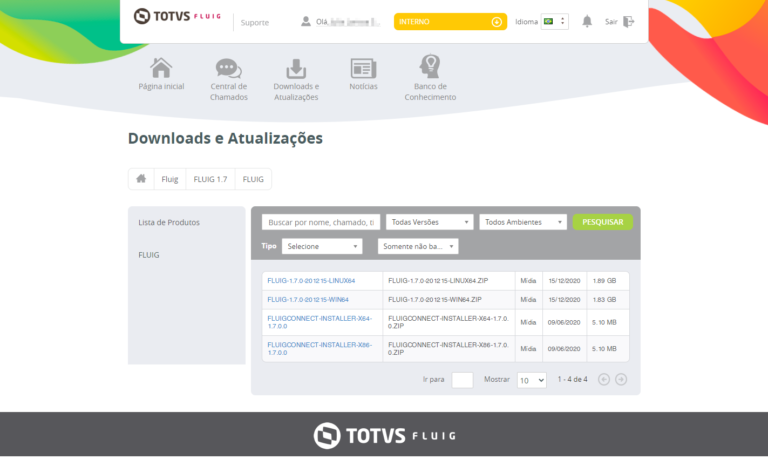Image resolution: width=768 pixels, height=459 pixels.
Task: Open FLUIG-1.7.0-201215-WIN64 link
Action: 308,299
